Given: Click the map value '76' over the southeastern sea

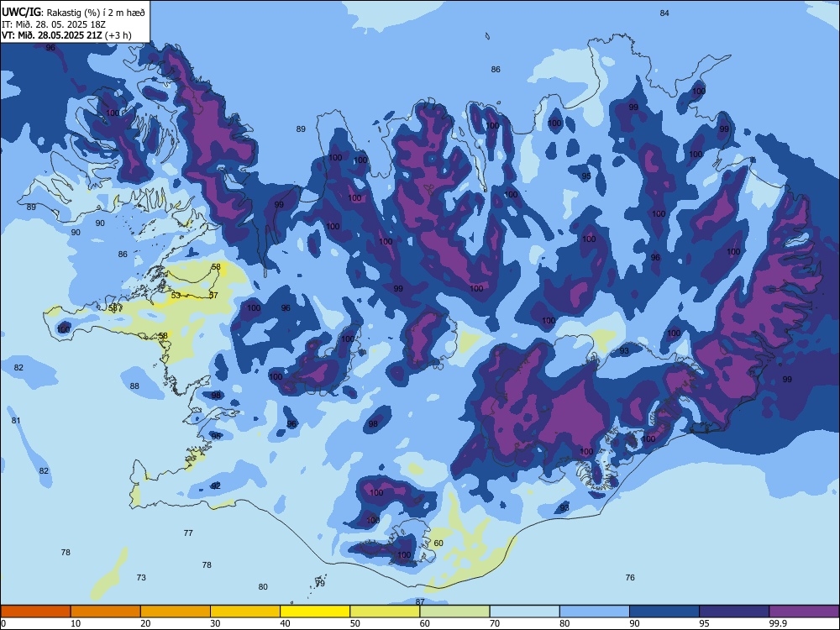Looking at the screenshot, I should 630,578.
